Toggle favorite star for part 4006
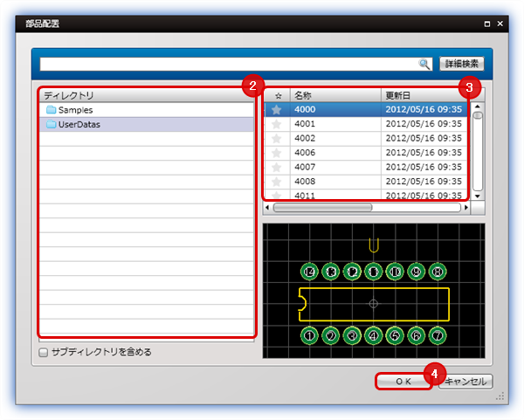Viewport: 524px width, 420px height. pos(276,153)
